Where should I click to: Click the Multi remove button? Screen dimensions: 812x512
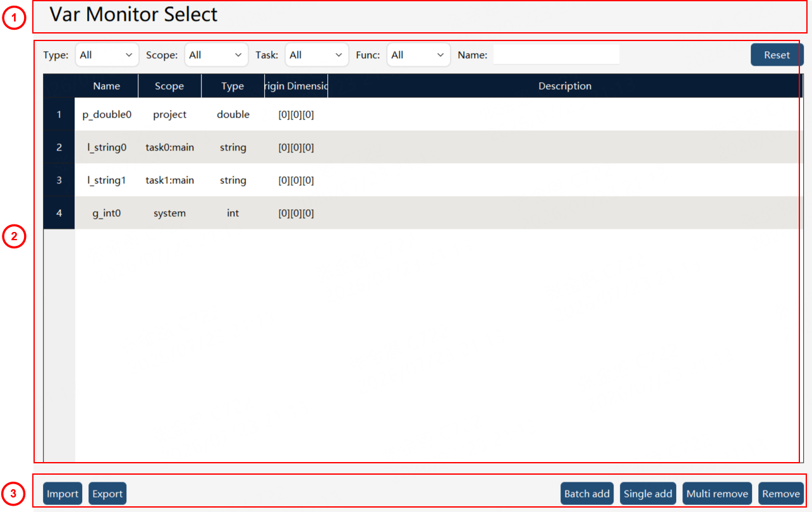717,494
